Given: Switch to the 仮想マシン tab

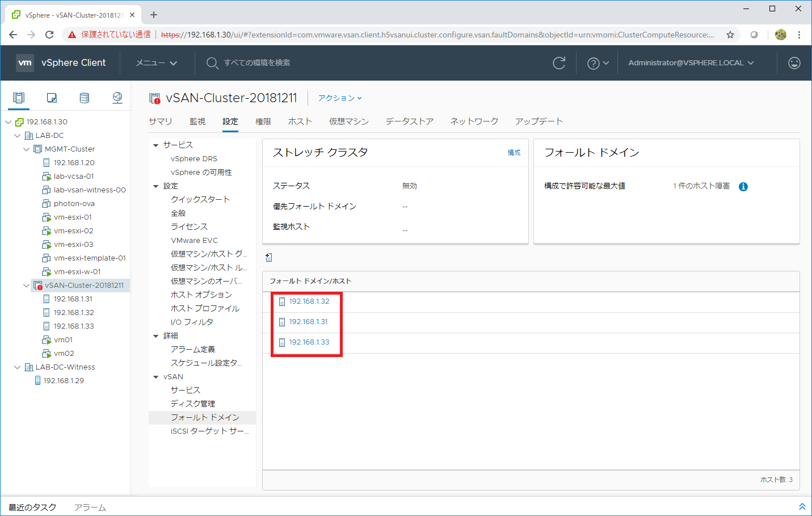Looking at the screenshot, I should pyautogui.click(x=349, y=121).
